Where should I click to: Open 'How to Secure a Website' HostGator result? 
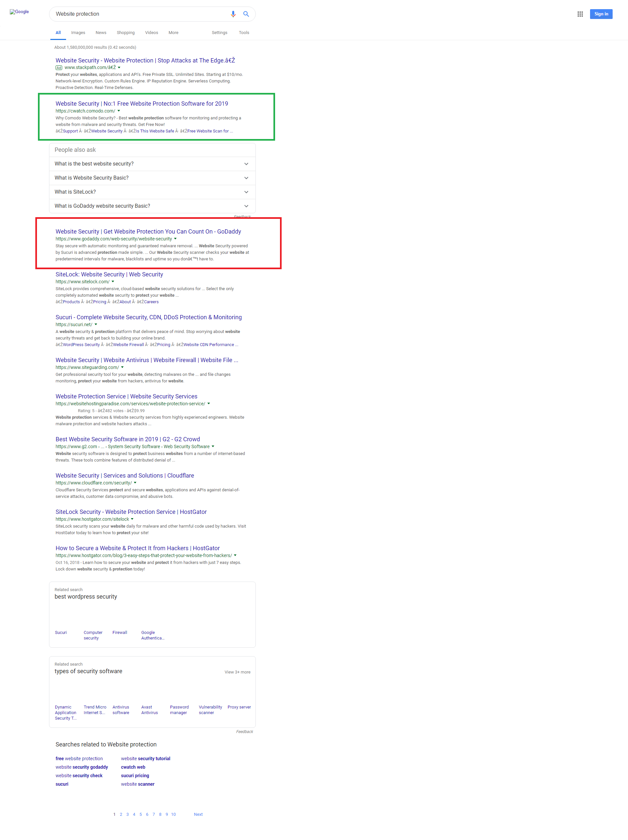click(137, 548)
